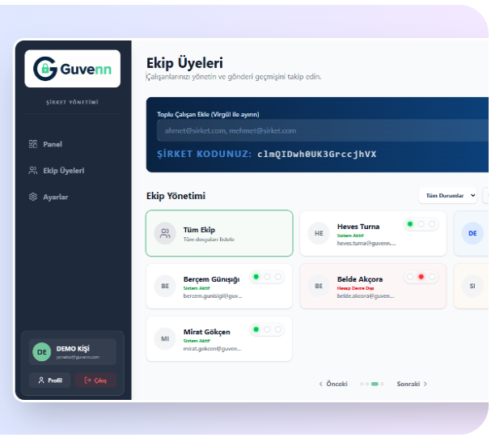
Task: Toggle status switch for Mirat Gökçen
Action: tap(267, 329)
